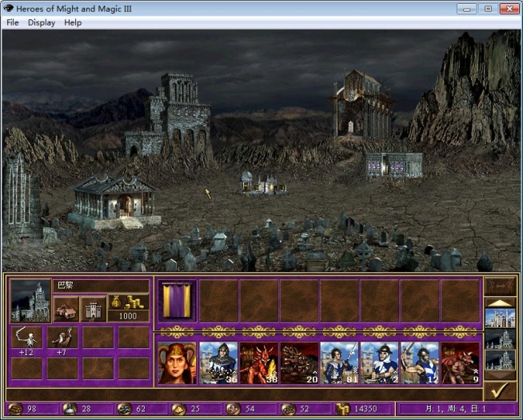Click the gold checkmark exit button
The width and height of the screenshot is (523, 420).
tap(500, 390)
